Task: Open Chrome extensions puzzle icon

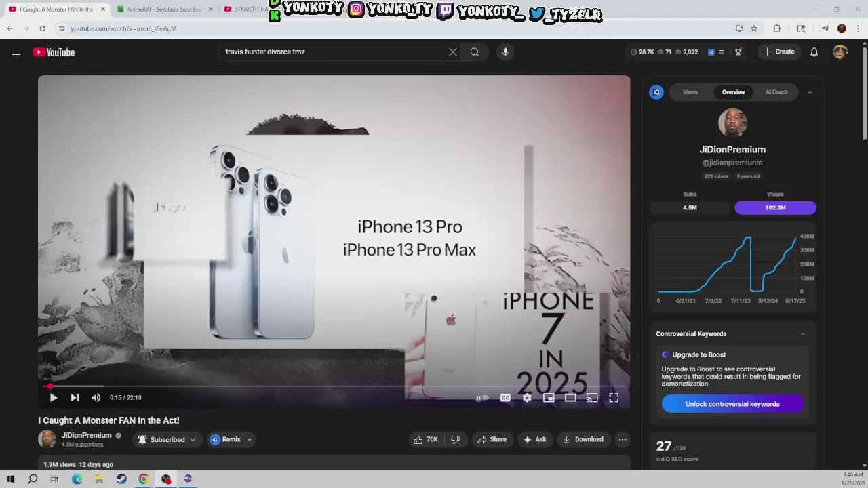Action: (777, 28)
